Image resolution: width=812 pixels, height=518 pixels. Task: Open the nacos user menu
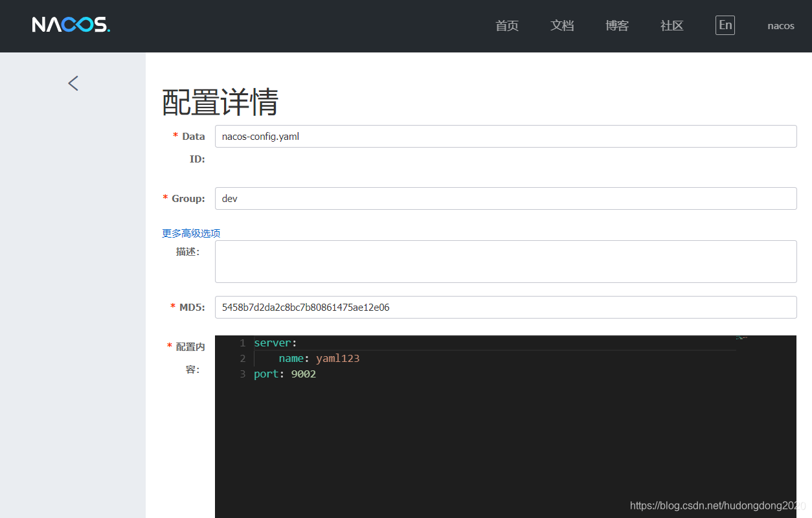pos(781,26)
